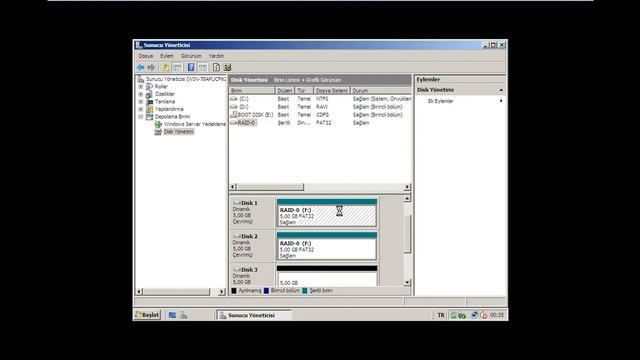Select RAID-0 (F:) partition on Disk 2
Viewport: 640px width, 360px height.
(327, 246)
